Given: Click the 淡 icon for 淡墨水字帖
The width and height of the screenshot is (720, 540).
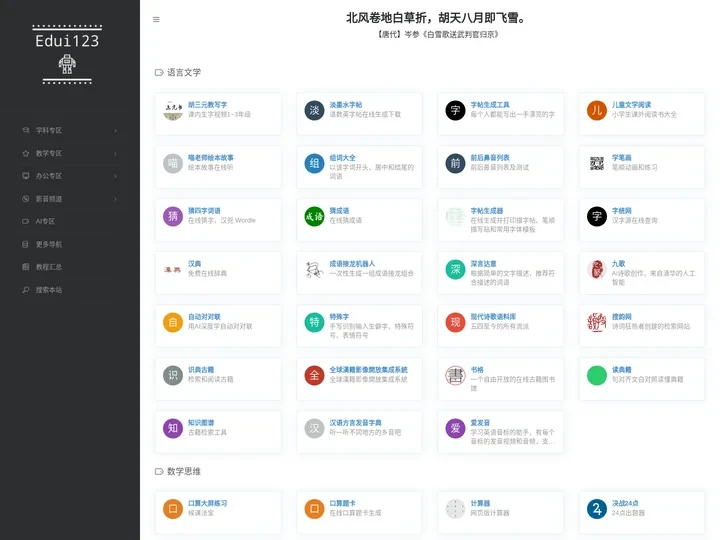Looking at the screenshot, I should 314,111.
